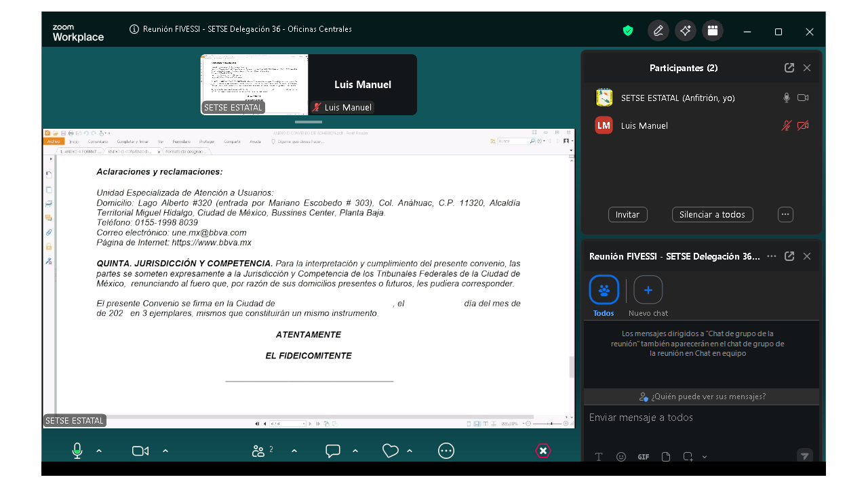This screenshot has height=488, width=868.
Task: Click the Invitar button
Action: point(627,215)
